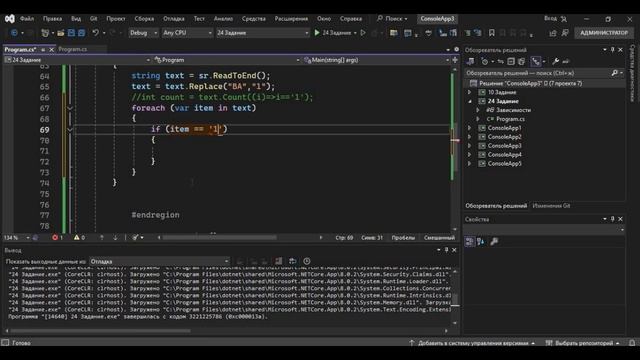640x360 pixels.
Task: Expand the 10 Задание project node
Action: pos(470,92)
